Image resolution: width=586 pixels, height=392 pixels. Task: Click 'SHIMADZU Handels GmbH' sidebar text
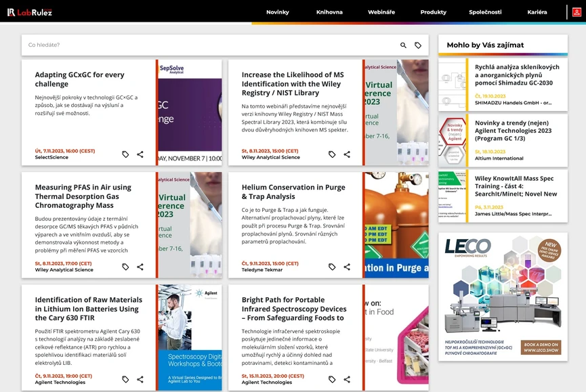[513, 103]
